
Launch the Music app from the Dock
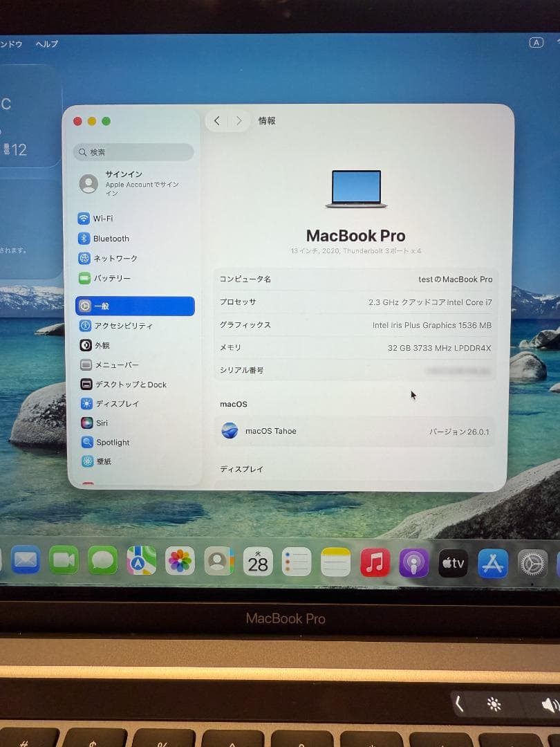point(375,562)
